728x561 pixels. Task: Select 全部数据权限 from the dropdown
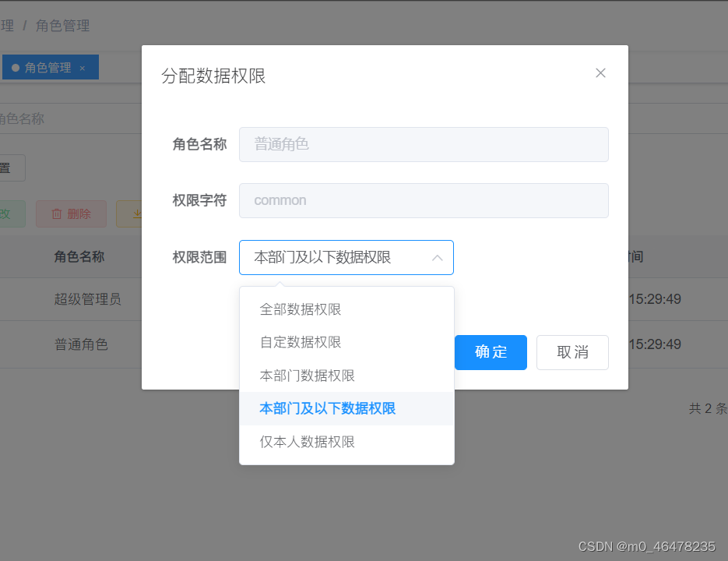300,309
